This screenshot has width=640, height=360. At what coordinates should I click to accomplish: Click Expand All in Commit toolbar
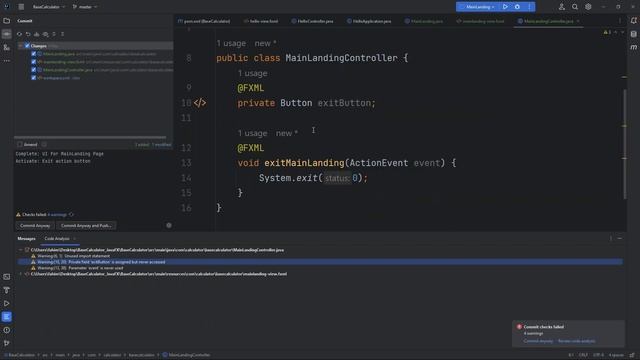54,34
